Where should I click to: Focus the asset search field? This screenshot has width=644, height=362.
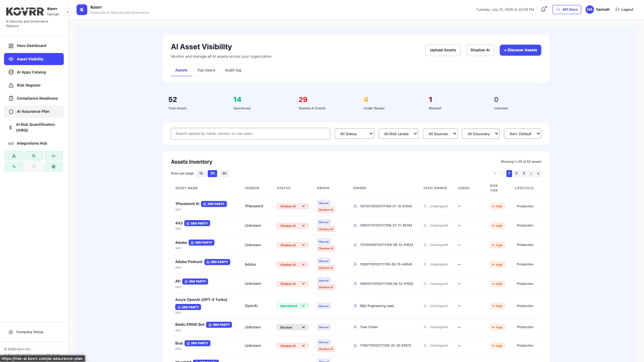(x=250, y=134)
